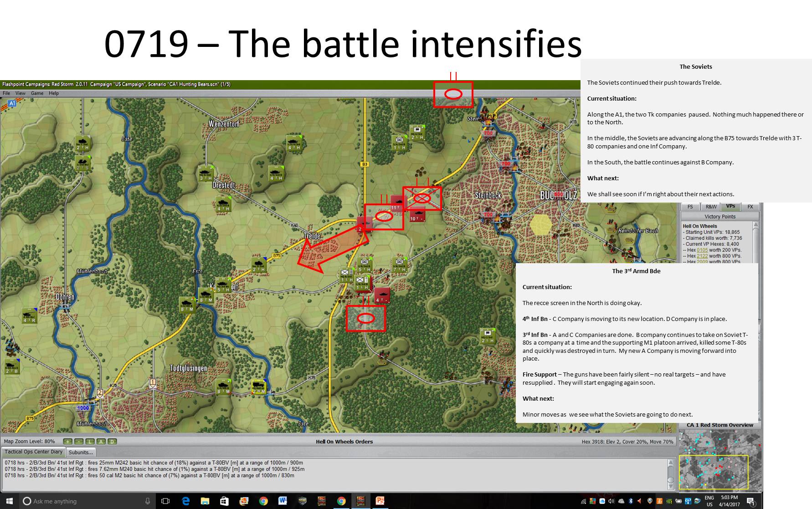Screen dimensions: 812x509
Task: Click the L map button beside zoom controls
Action: [90, 442]
